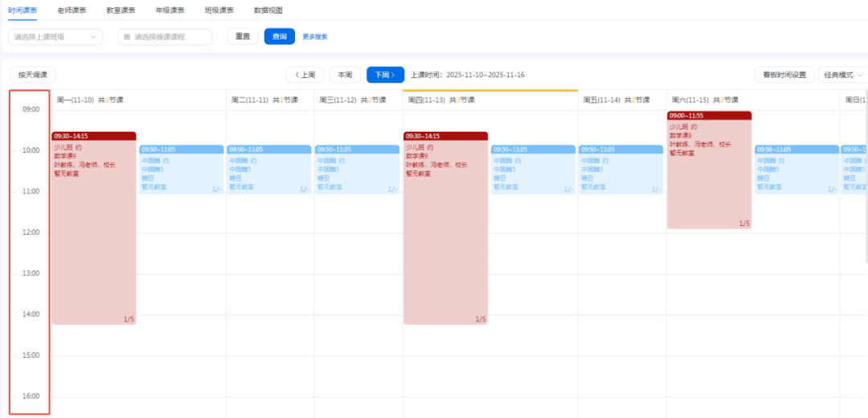Viewport: 868px width, 418px height.
Task: Open the 数据视图 tab
Action: point(268,10)
